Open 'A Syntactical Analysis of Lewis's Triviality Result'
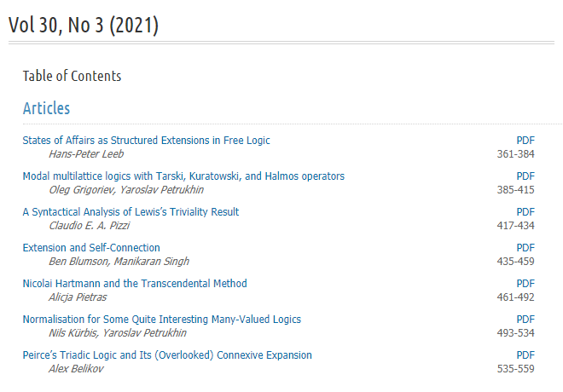This screenshot has width=563, height=392. [x=131, y=212]
